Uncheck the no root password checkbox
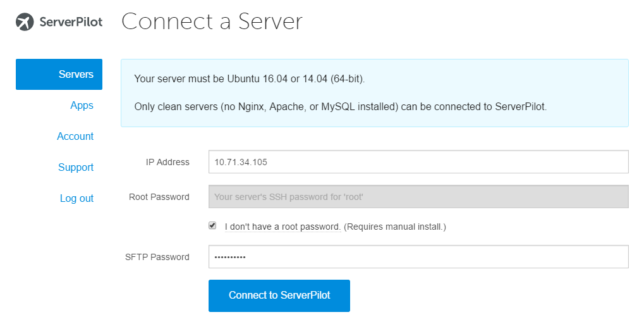The image size is (644, 324). point(212,225)
